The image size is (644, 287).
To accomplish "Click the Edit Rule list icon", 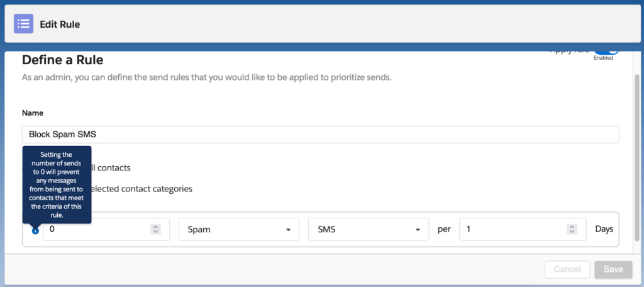I will (24, 25).
